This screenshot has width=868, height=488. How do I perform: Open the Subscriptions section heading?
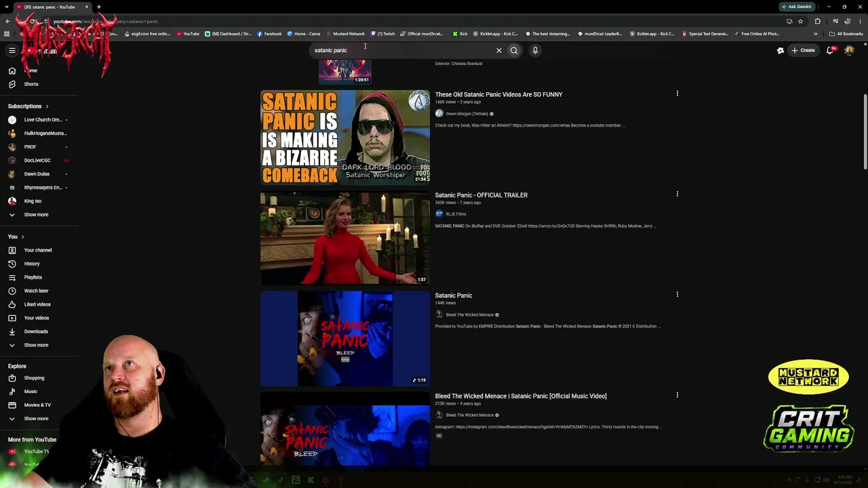point(28,106)
